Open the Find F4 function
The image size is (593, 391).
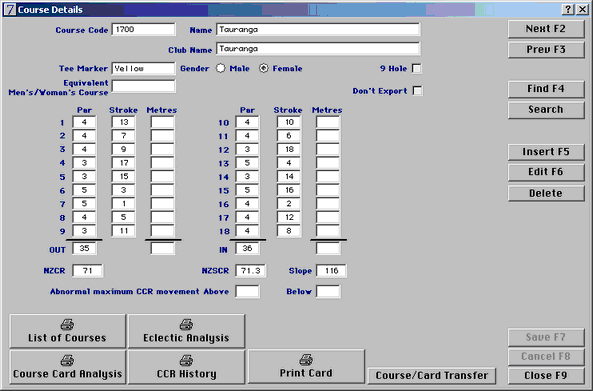click(x=546, y=89)
